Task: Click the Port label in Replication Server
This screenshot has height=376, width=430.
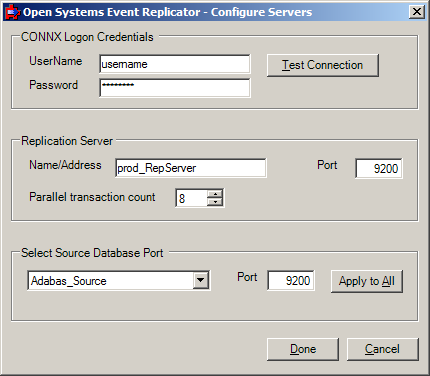Action: (x=327, y=165)
